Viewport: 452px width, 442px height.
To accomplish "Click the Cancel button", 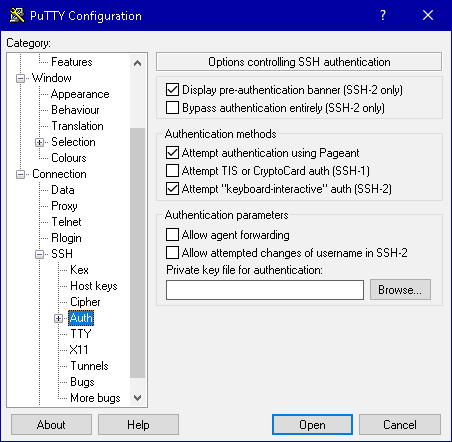I will [400, 425].
